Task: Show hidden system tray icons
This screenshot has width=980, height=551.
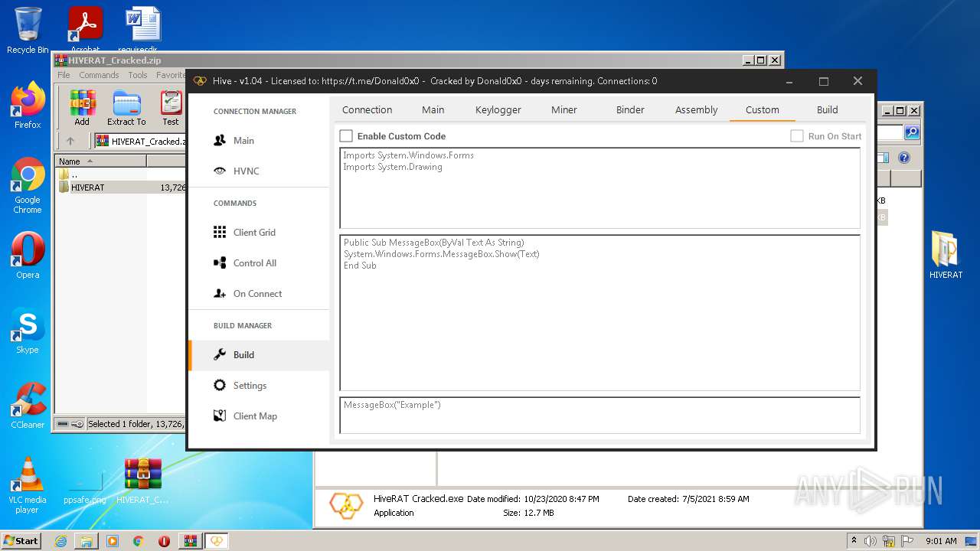Action: [854, 541]
